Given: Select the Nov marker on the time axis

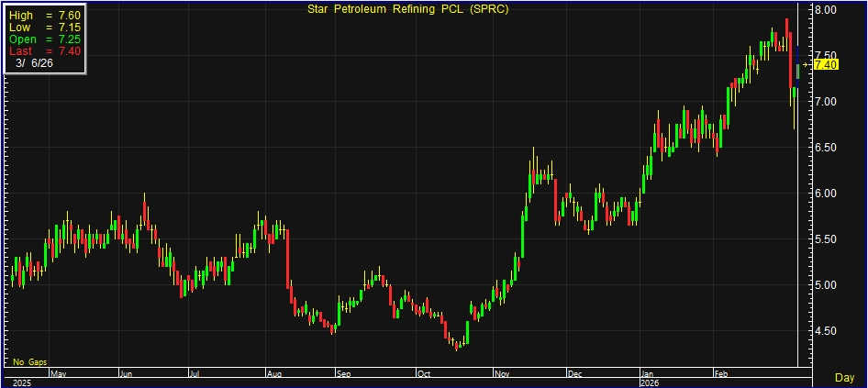Looking at the screenshot, I should click(503, 374).
